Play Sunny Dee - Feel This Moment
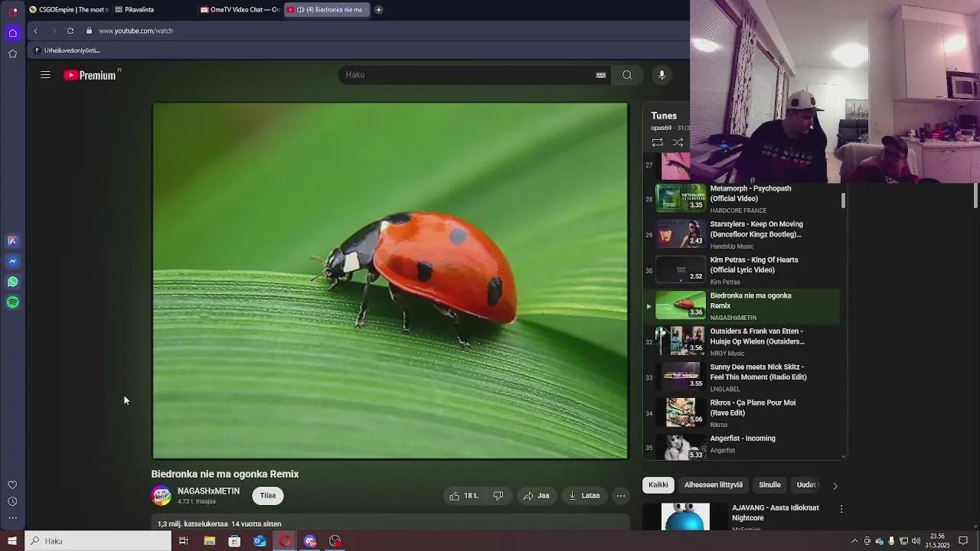The image size is (980, 551). [x=743, y=377]
